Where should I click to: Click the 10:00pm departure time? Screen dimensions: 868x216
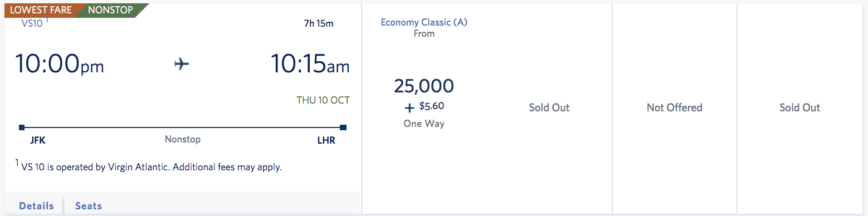pyautogui.click(x=59, y=64)
